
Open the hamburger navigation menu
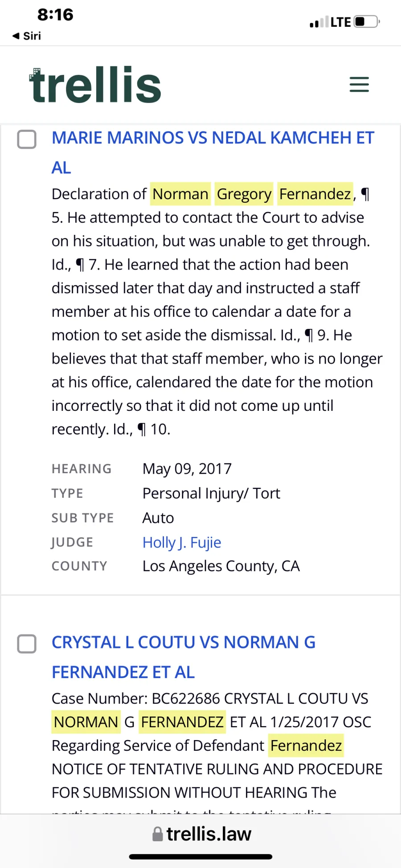(359, 85)
